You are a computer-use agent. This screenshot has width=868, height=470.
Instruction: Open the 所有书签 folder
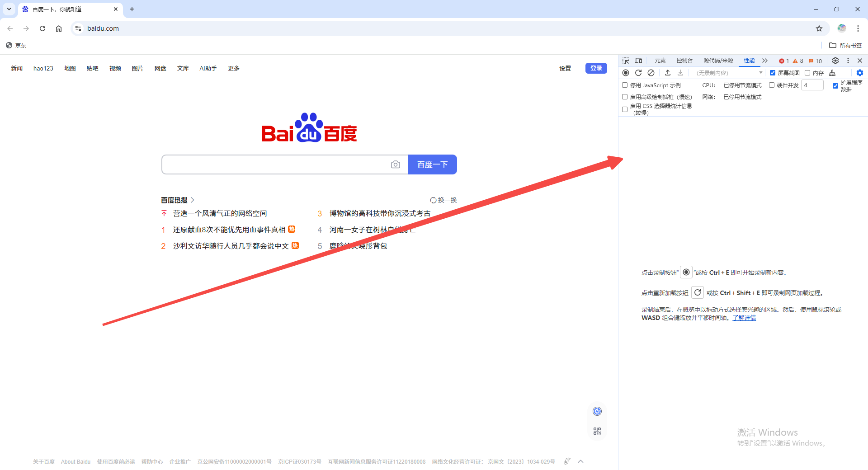click(x=845, y=45)
